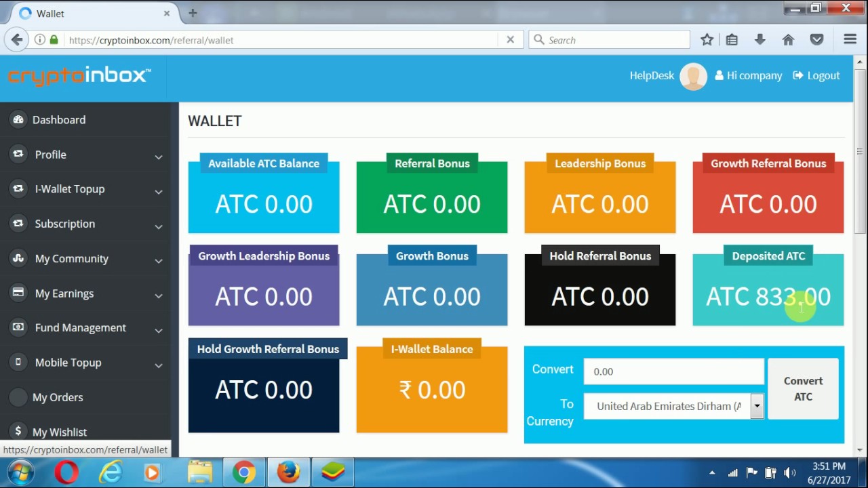Click the Hold Referral Bonus card
Image resolution: width=868 pixels, height=488 pixels.
[600, 287]
